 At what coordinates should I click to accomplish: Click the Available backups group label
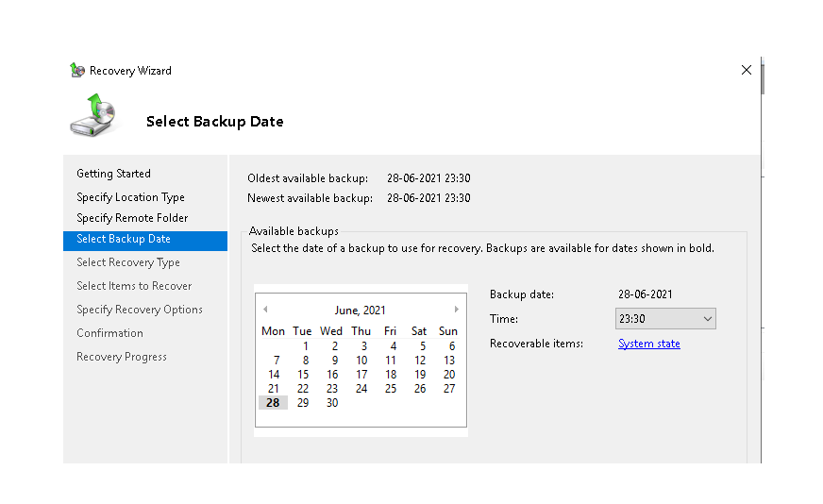coord(294,231)
